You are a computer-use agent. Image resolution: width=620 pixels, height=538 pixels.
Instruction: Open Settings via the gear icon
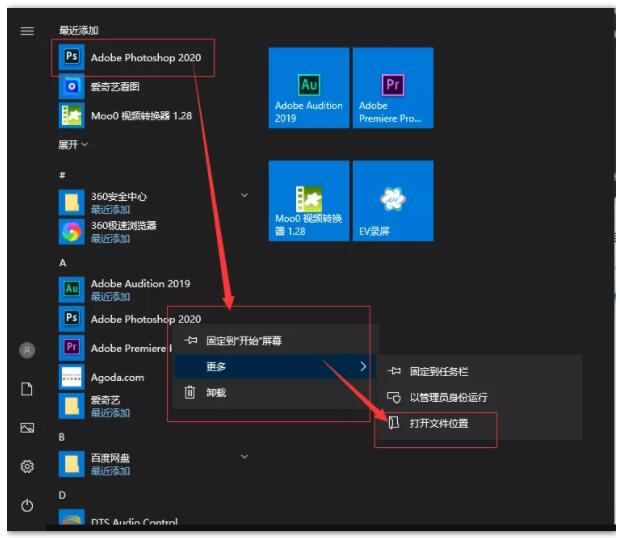(x=27, y=466)
